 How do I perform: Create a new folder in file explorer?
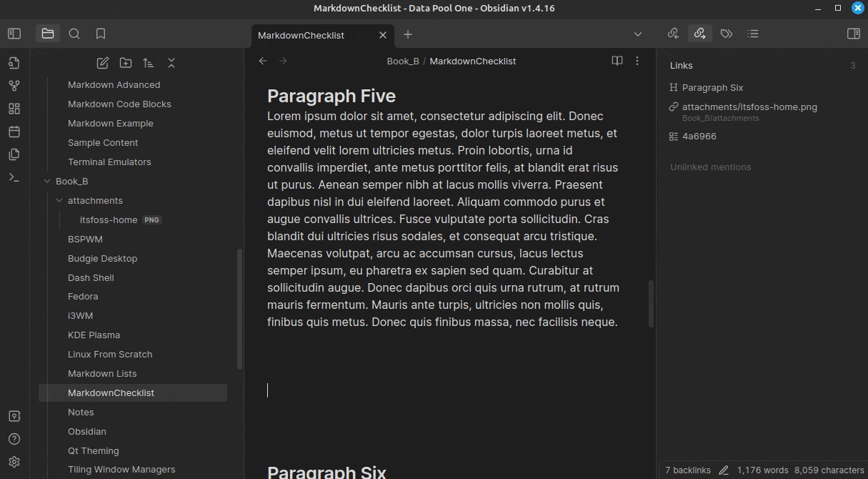126,63
